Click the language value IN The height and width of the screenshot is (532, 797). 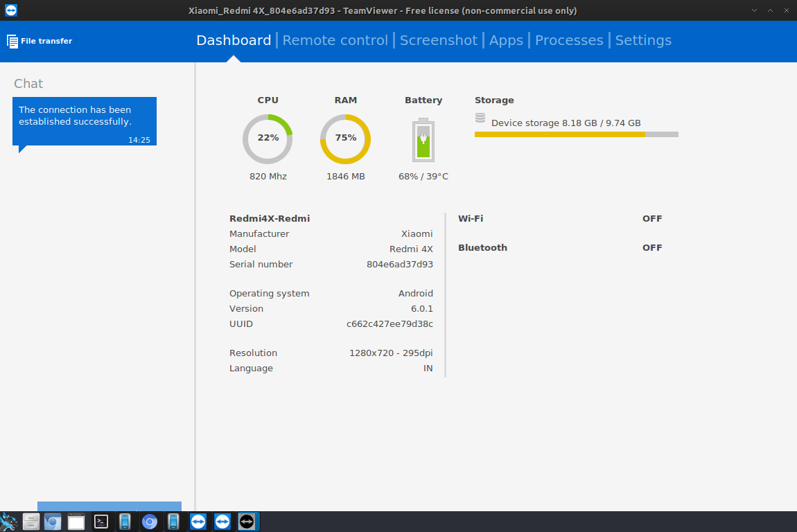[x=428, y=369]
